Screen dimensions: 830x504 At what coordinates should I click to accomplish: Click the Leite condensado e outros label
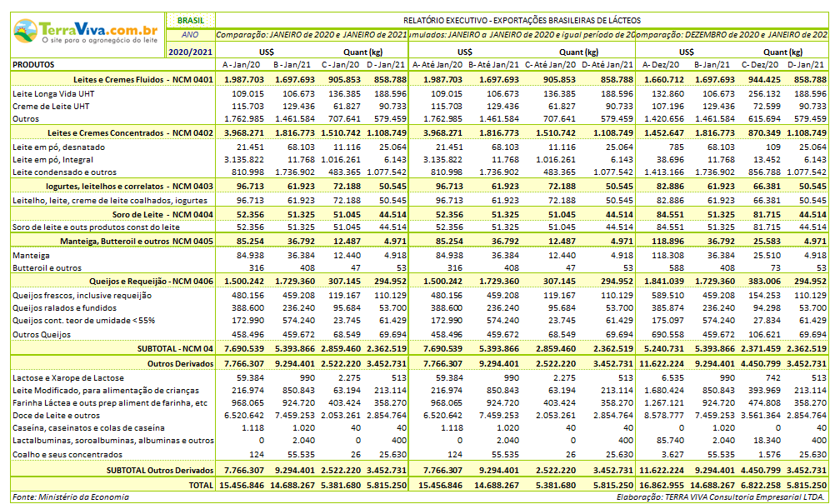[64, 172]
